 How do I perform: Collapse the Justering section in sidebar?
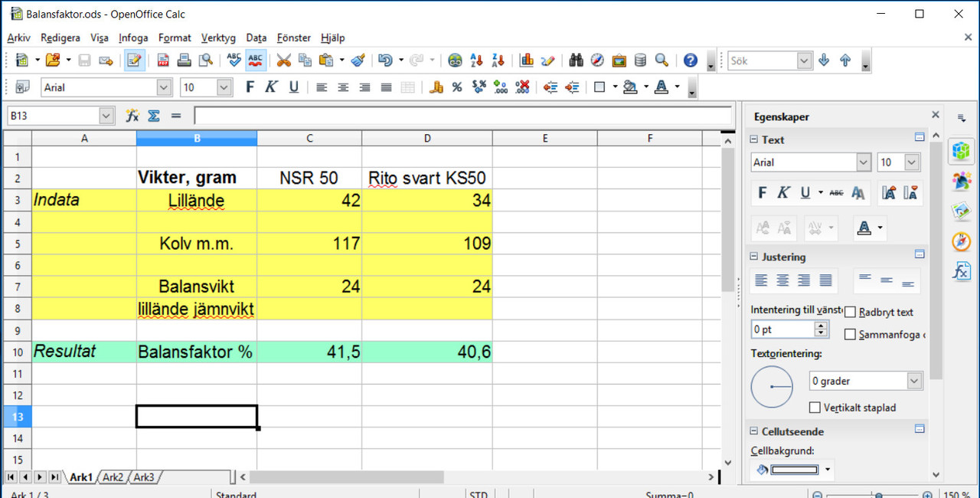coord(754,257)
